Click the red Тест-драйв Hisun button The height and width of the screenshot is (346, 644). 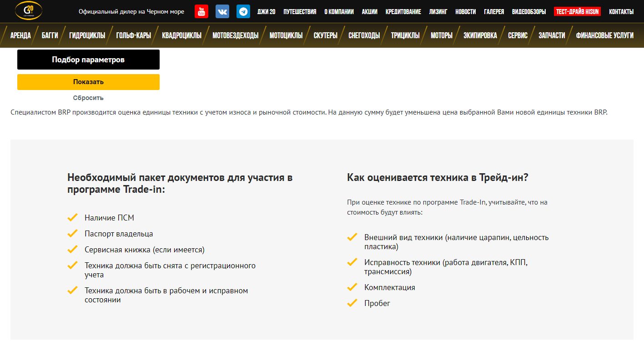tap(577, 12)
